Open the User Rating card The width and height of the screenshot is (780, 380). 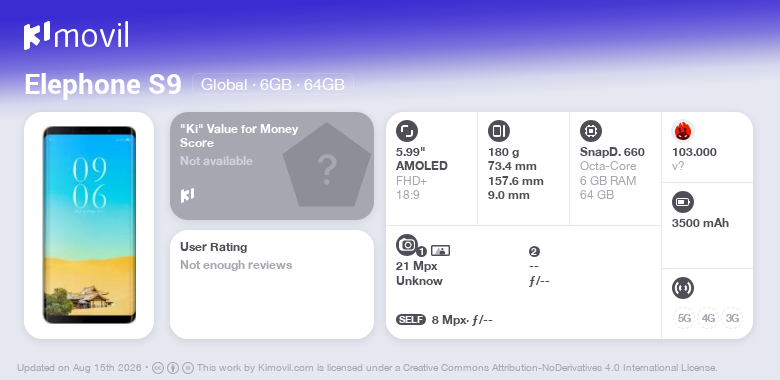pyautogui.click(x=272, y=285)
